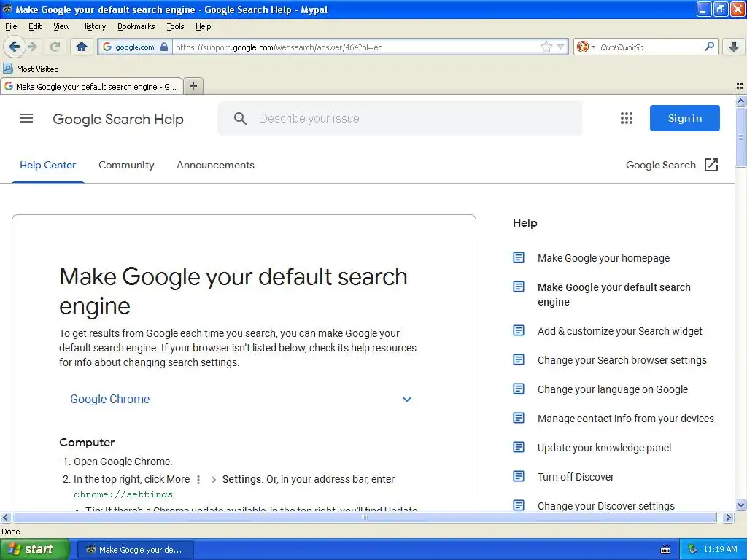The width and height of the screenshot is (747, 560).
Task: Open the View menu
Action: point(61,26)
